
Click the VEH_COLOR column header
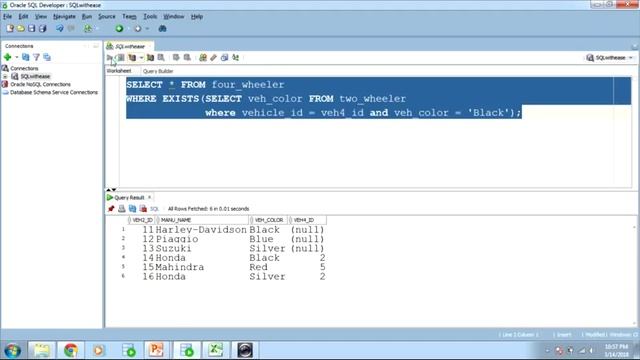[269, 220]
